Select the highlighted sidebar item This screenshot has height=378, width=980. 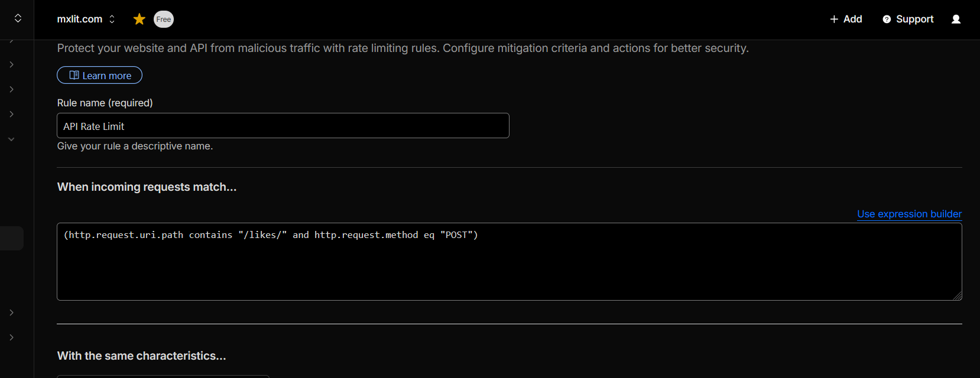tap(12, 238)
